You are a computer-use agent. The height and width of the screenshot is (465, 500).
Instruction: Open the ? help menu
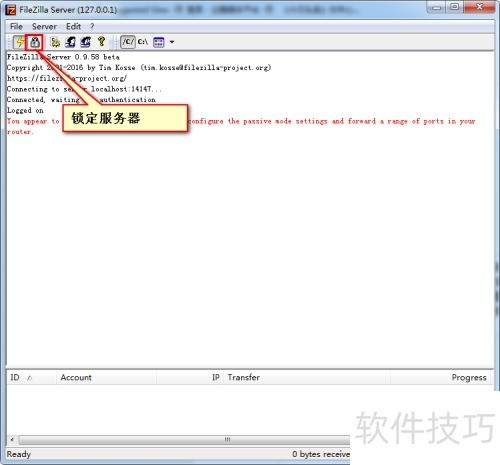[x=92, y=26]
